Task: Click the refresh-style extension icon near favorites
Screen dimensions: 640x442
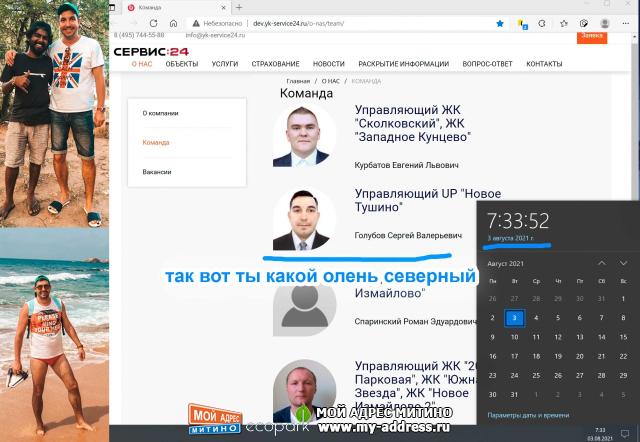Action: [542, 24]
